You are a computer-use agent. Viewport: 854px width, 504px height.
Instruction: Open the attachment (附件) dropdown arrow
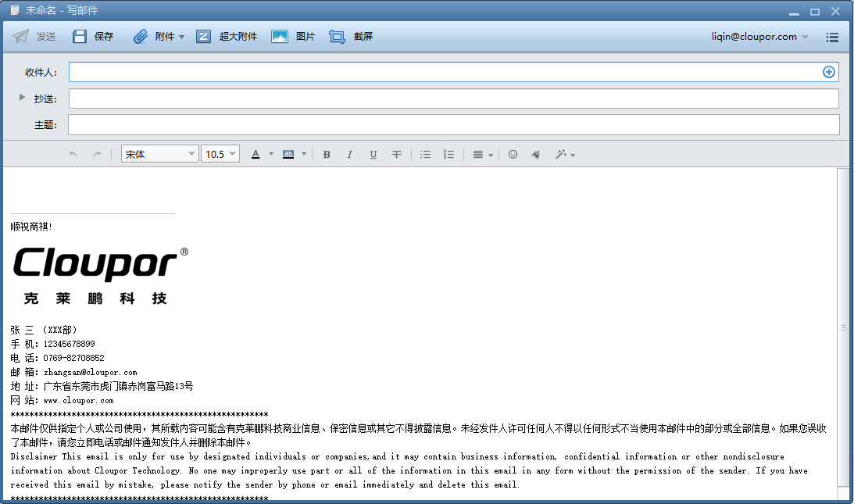(181, 37)
